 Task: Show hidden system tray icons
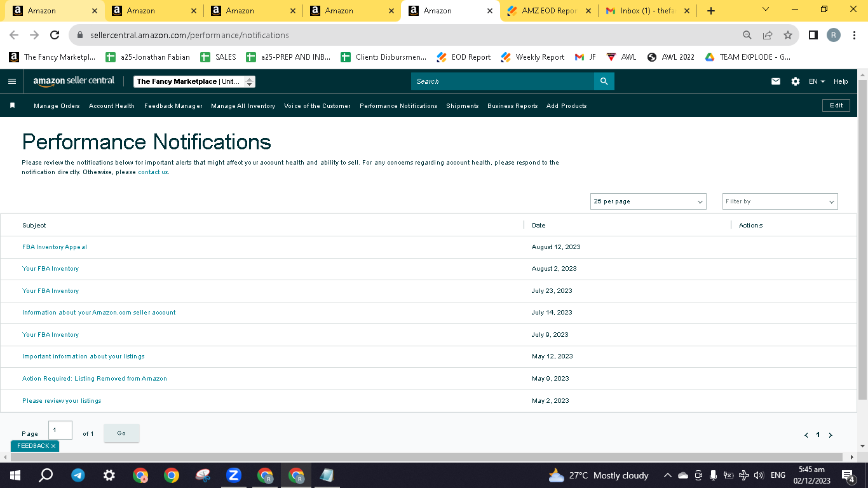pos(667,475)
